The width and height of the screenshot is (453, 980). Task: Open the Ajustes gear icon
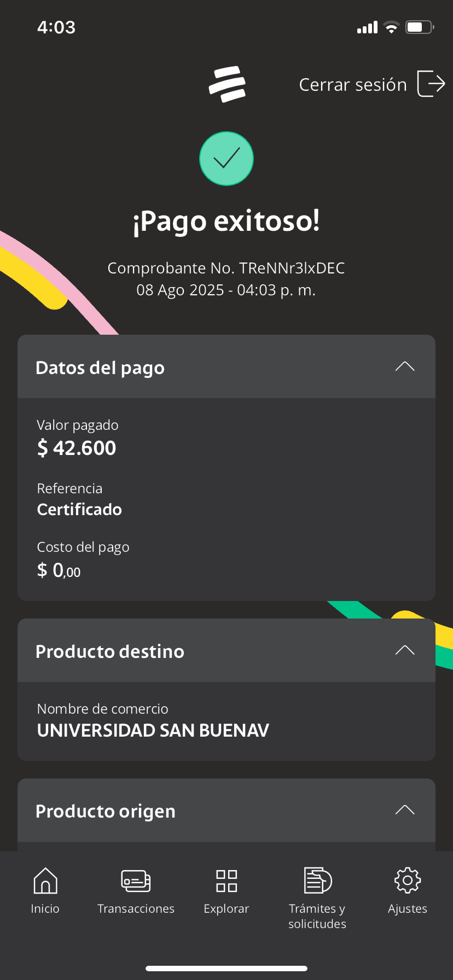(408, 880)
